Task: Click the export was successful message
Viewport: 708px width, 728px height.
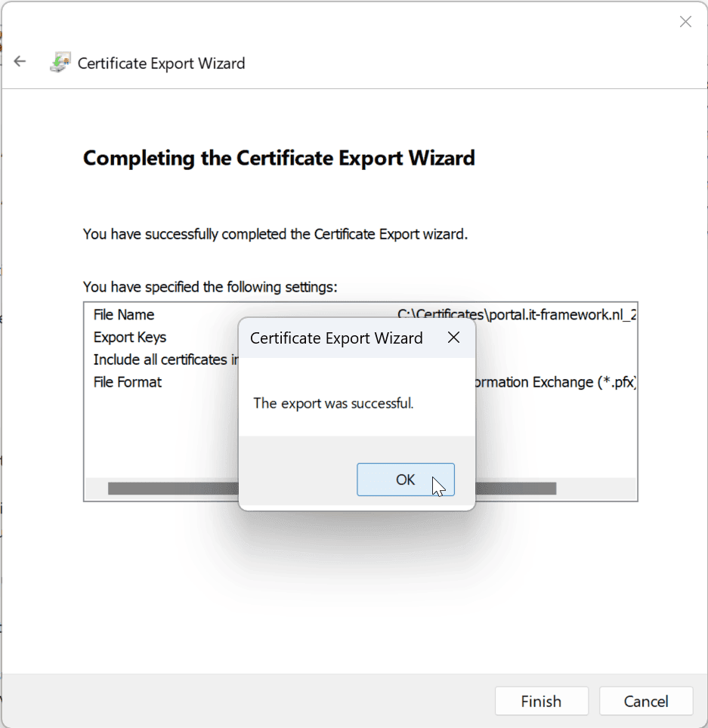Action: tap(333, 403)
